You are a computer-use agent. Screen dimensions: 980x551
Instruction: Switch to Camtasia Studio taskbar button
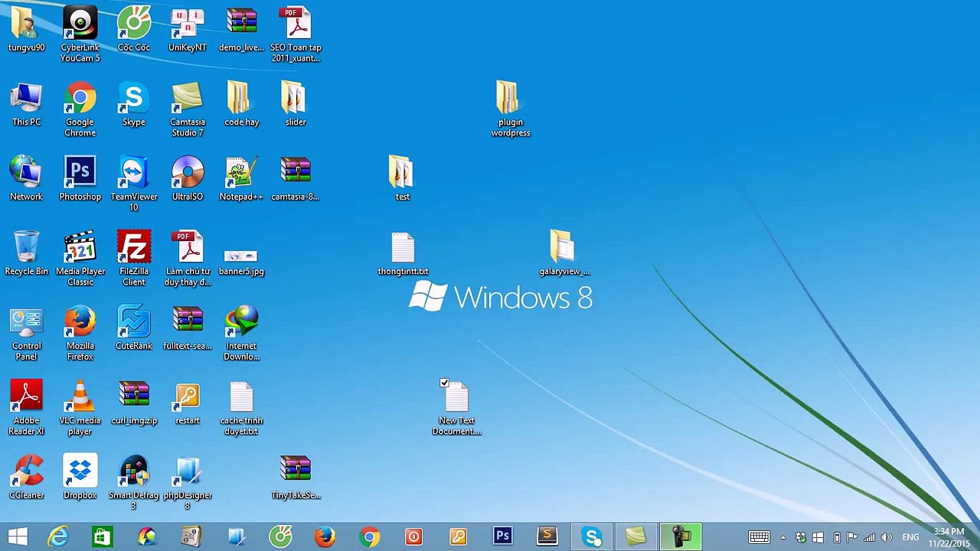click(x=635, y=536)
